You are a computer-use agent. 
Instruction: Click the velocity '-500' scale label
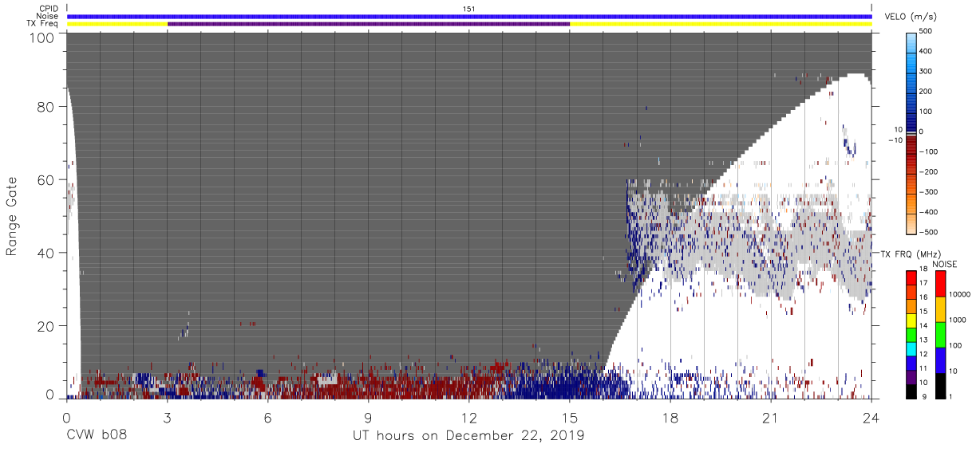(x=929, y=232)
